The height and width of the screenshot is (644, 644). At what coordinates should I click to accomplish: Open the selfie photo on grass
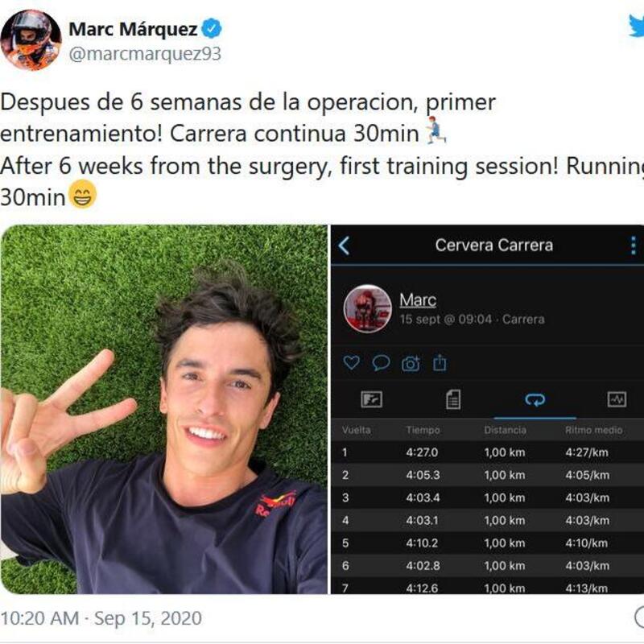point(164,409)
